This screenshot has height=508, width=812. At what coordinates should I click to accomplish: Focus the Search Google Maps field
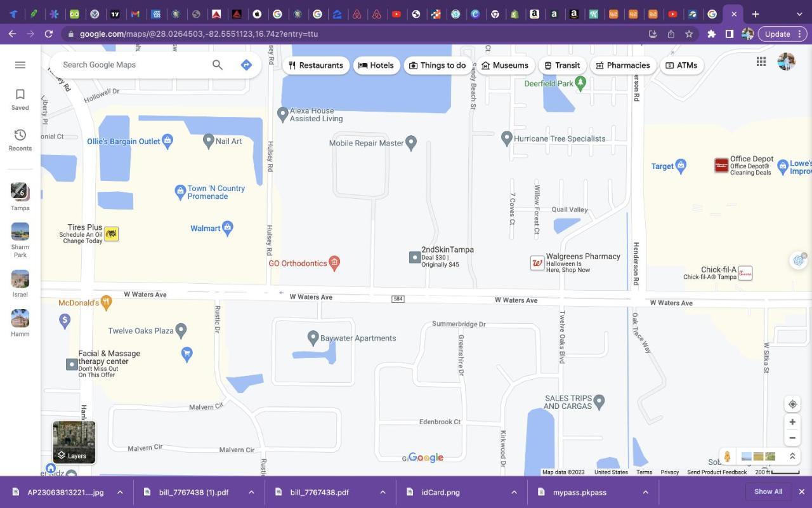pyautogui.click(x=133, y=65)
